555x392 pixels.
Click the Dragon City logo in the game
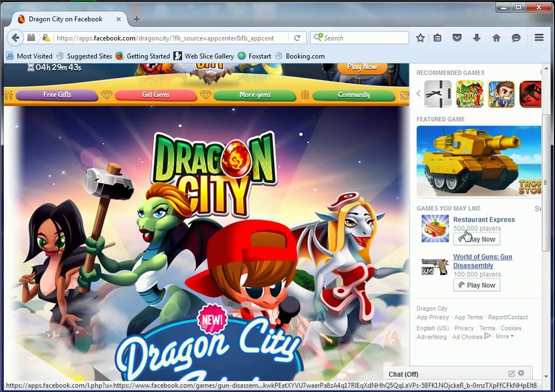(x=214, y=174)
